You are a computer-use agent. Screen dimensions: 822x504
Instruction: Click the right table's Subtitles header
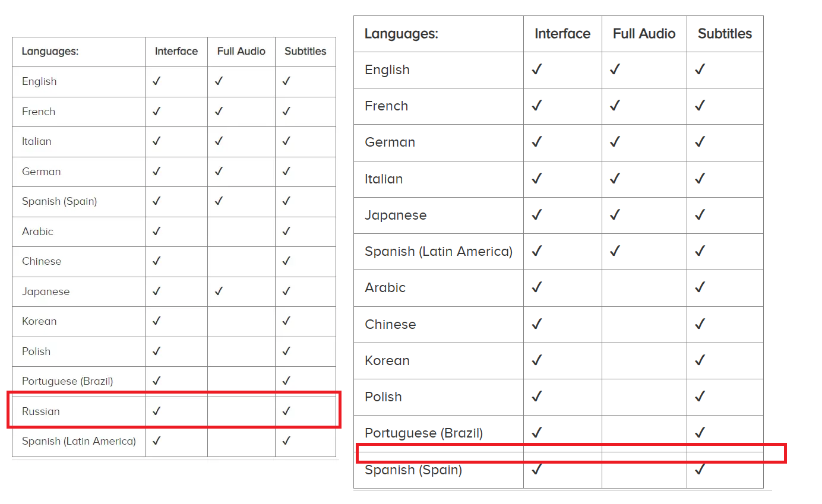click(725, 34)
